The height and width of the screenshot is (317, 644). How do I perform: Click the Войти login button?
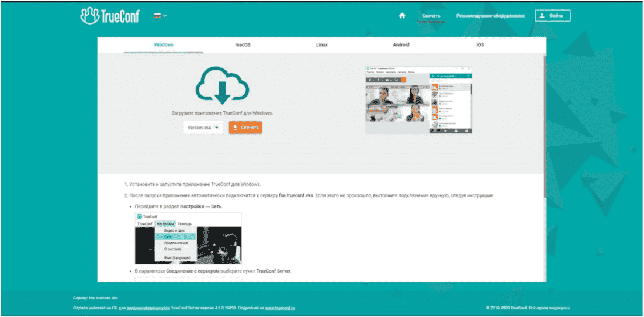pyautogui.click(x=553, y=16)
